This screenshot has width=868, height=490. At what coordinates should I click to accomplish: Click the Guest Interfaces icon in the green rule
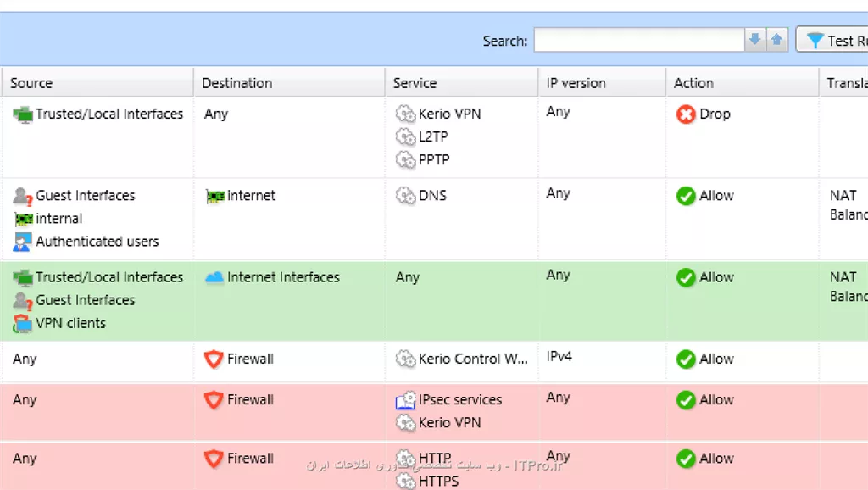pyautogui.click(x=23, y=301)
